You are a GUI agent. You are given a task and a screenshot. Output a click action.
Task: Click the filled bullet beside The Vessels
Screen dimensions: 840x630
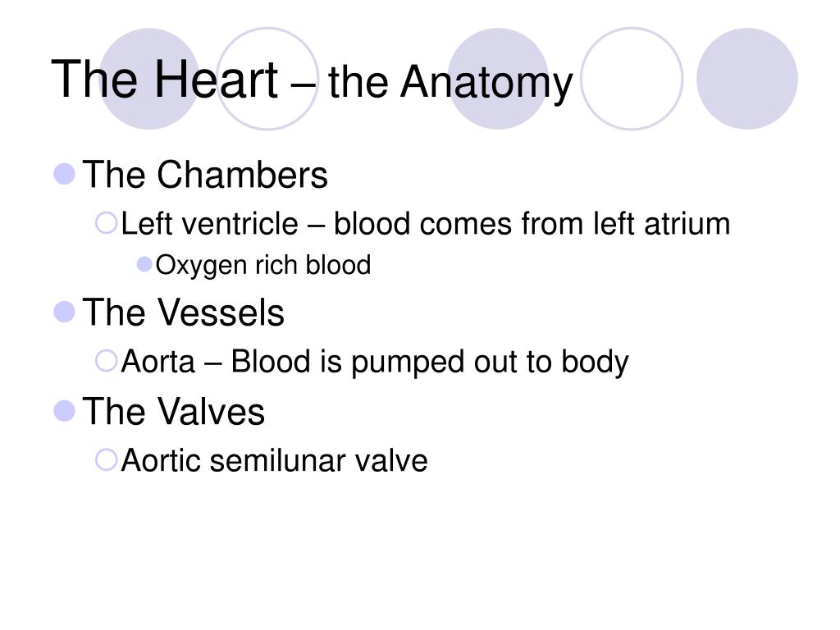click(64, 312)
